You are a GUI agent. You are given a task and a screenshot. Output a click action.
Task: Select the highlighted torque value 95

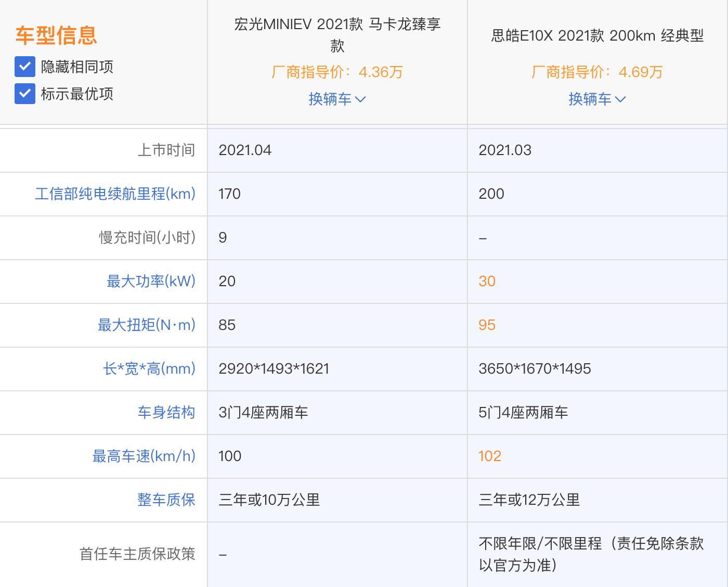[x=487, y=325]
